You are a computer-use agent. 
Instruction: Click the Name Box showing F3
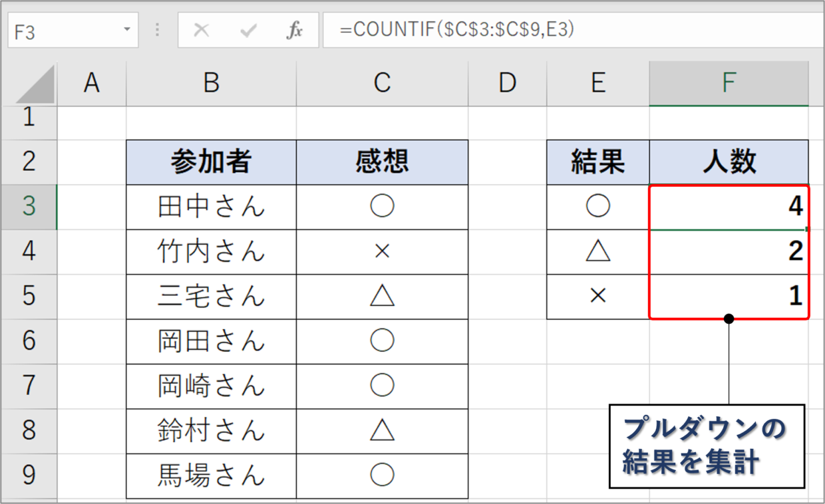[x=71, y=31]
